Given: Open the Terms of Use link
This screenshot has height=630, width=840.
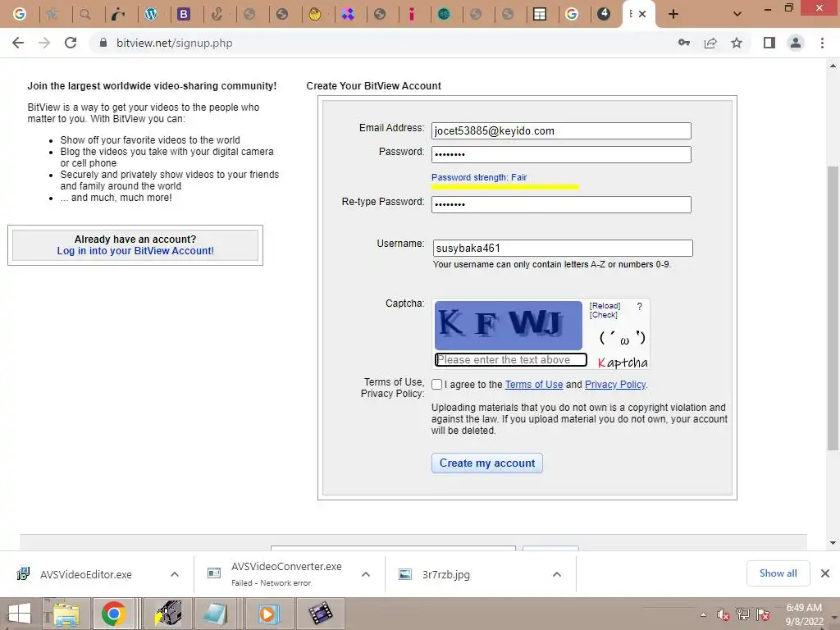Looking at the screenshot, I should [x=533, y=385].
